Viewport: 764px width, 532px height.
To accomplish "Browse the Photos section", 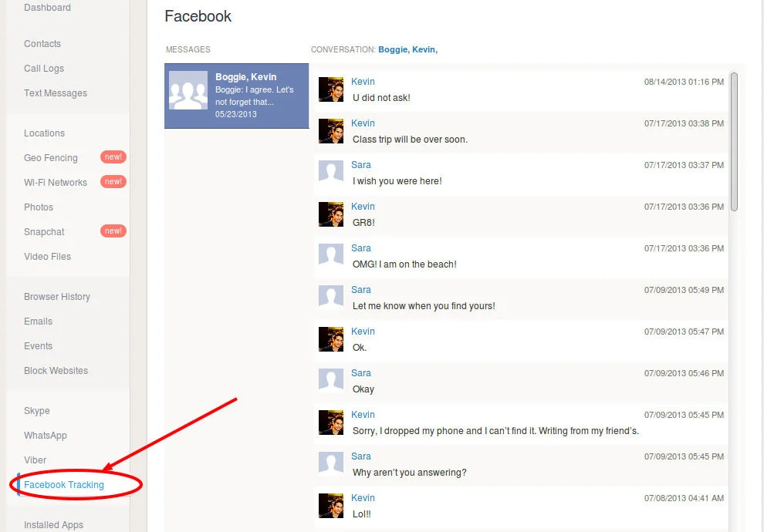I will click(x=38, y=207).
